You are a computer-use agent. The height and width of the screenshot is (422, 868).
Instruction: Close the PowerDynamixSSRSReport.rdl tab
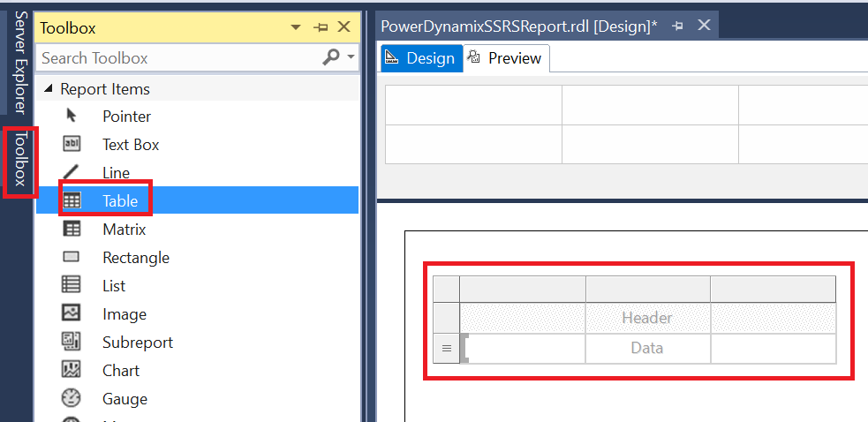pos(704,25)
